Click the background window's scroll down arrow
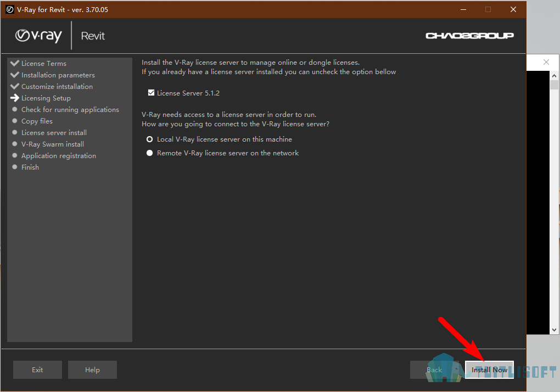The width and height of the screenshot is (560, 392). click(x=554, y=330)
